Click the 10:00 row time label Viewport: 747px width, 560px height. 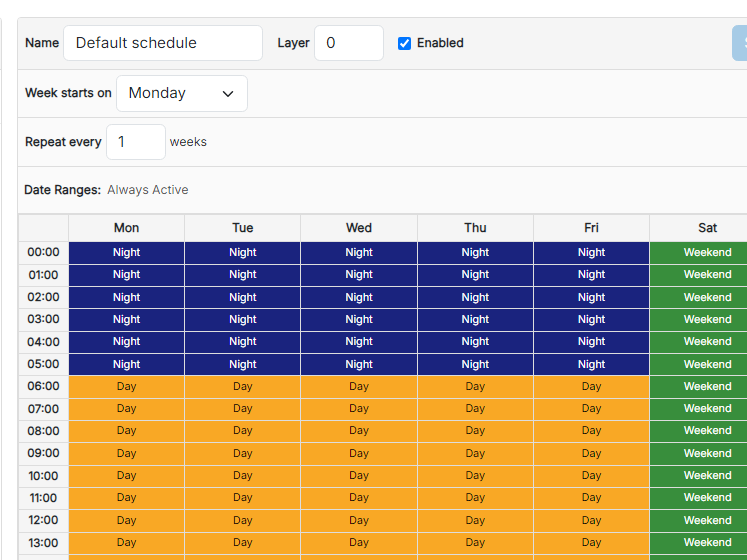pyautogui.click(x=43, y=476)
